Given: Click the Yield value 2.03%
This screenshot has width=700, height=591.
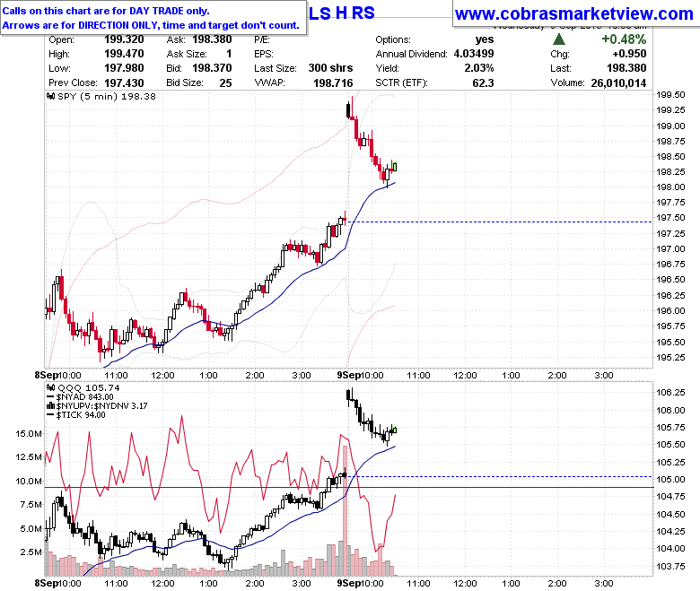Looking at the screenshot, I should click(479, 68).
